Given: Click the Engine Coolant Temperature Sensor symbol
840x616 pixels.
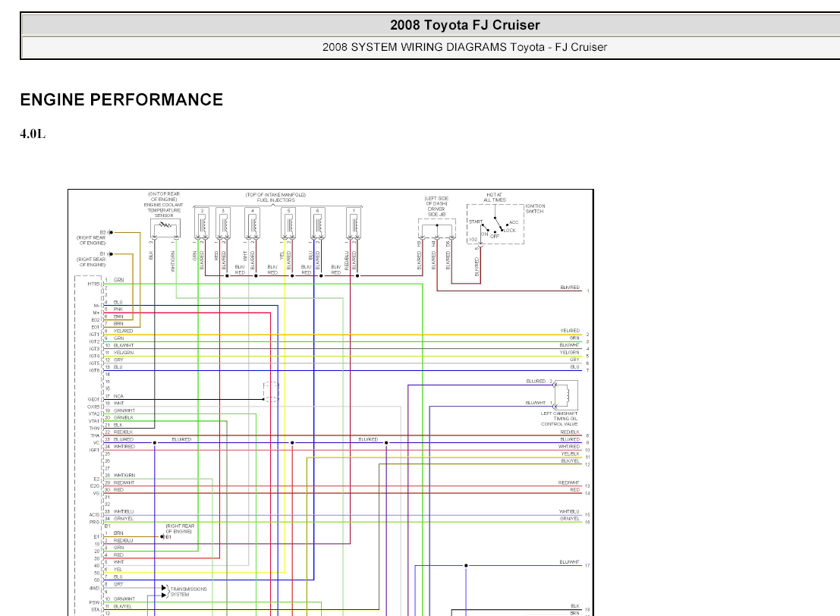Looking at the screenshot, I should [165, 228].
